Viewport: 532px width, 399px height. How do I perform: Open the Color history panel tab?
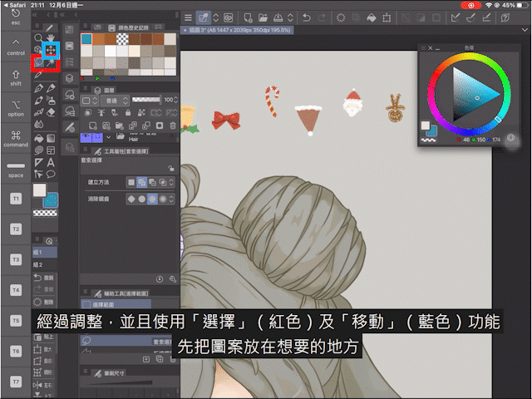[129, 27]
